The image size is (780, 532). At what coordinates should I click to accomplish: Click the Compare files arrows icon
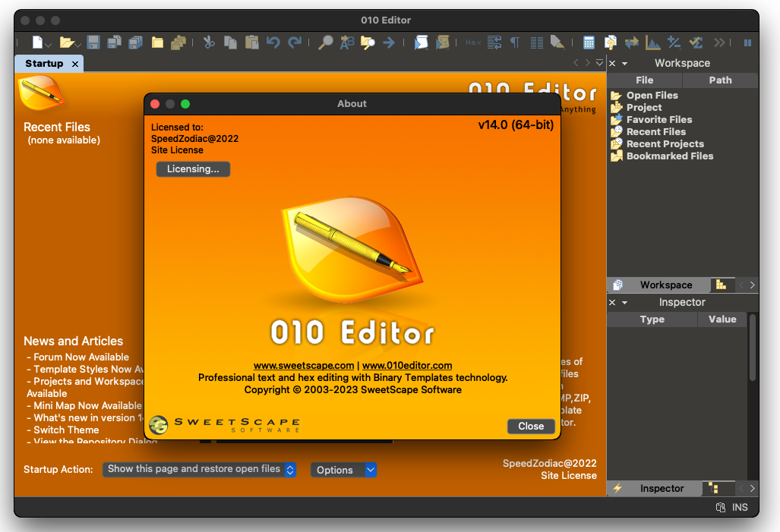click(631, 42)
